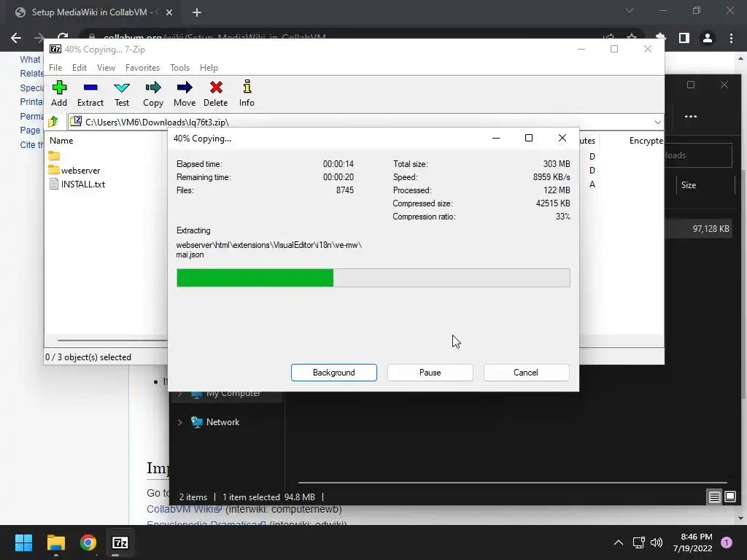Click the "2 items" status in File Explorer

click(x=193, y=497)
